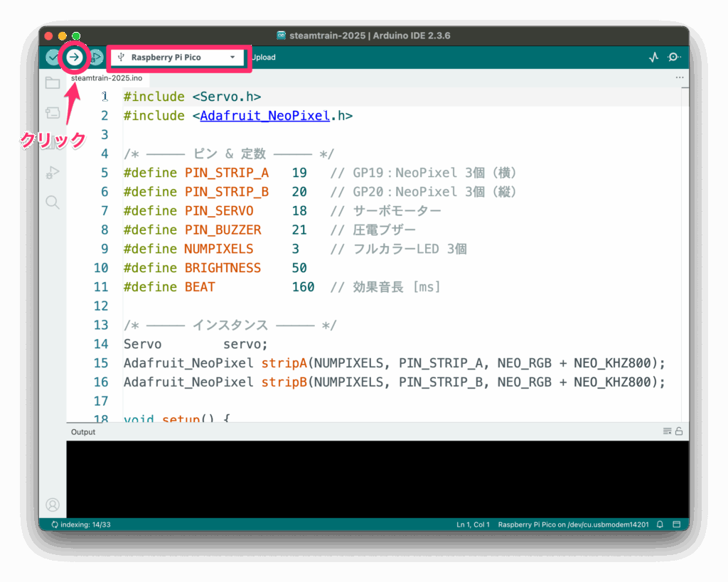
Task: Click 'Raspberry Pi Pico on /dev/cu.usbmodem14201' status
Action: (574, 524)
